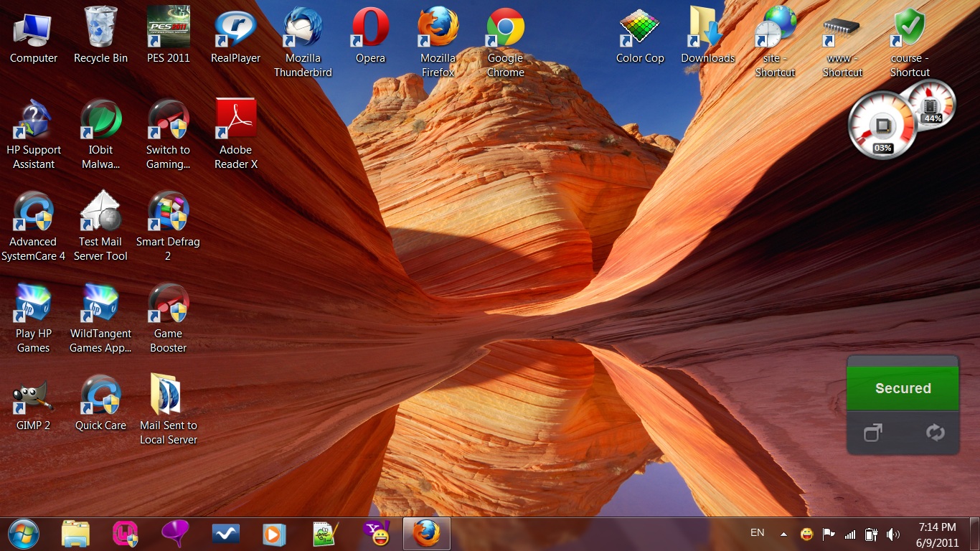Click the pop-out icon on security gadget
980x551 pixels.
click(x=872, y=433)
